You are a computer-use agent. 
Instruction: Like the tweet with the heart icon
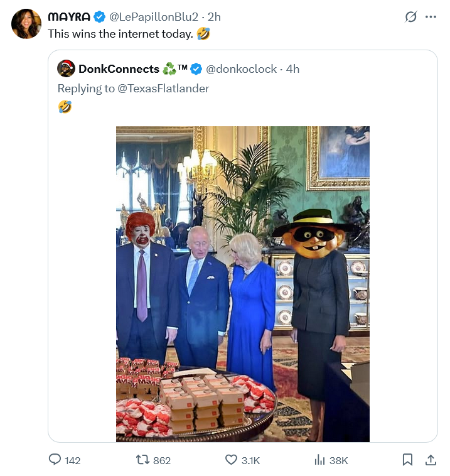click(232, 460)
